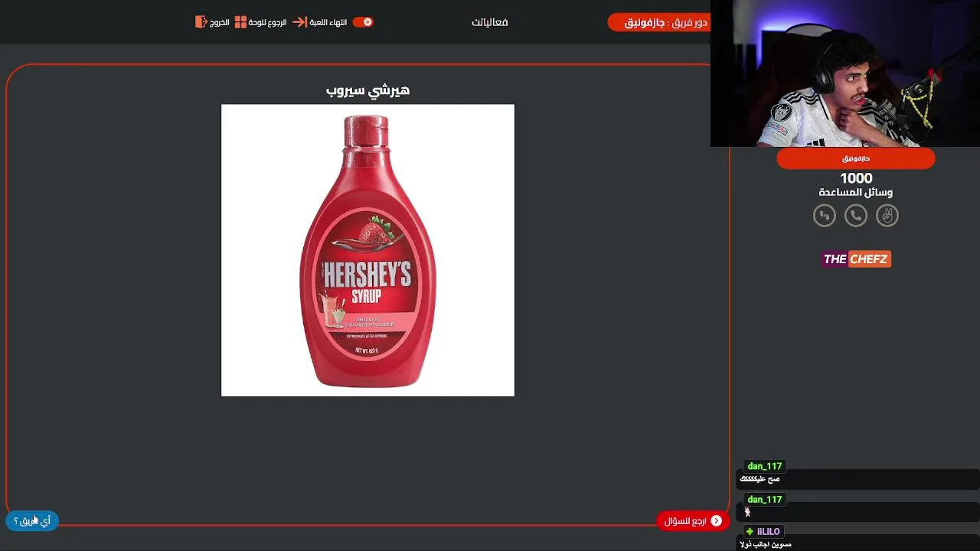Image resolution: width=980 pixels, height=551 pixels.
Task: Use the two-fingers peace lifeline icon
Action: click(887, 216)
